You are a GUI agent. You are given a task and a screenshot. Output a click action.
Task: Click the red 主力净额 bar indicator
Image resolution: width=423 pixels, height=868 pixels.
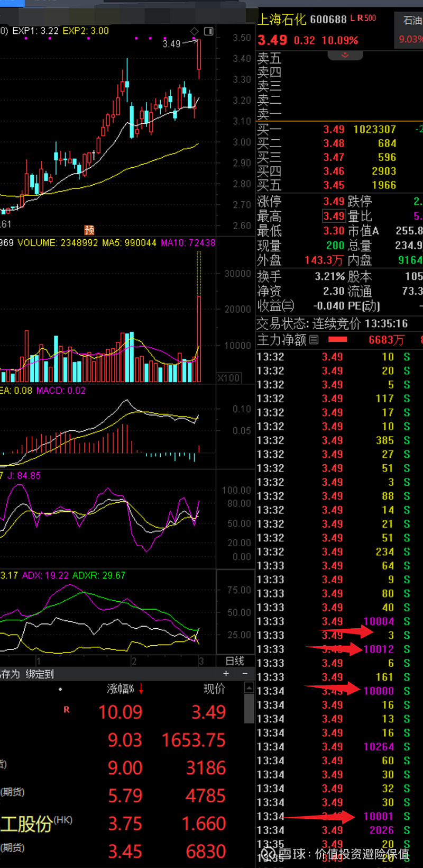point(338,339)
